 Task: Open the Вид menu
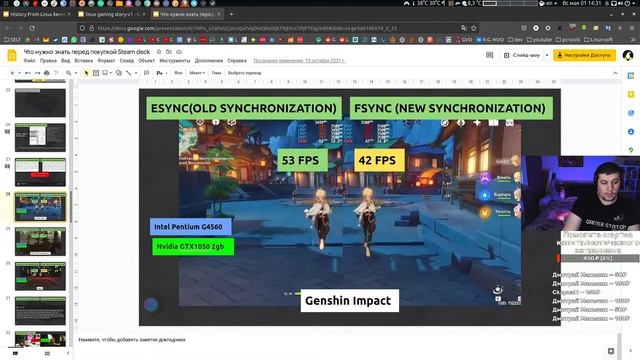(66, 60)
